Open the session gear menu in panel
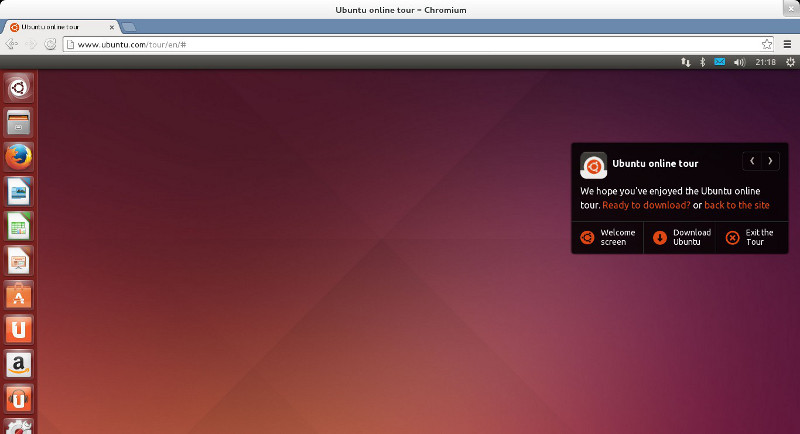The height and width of the screenshot is (434, 800). coord(790,62)
